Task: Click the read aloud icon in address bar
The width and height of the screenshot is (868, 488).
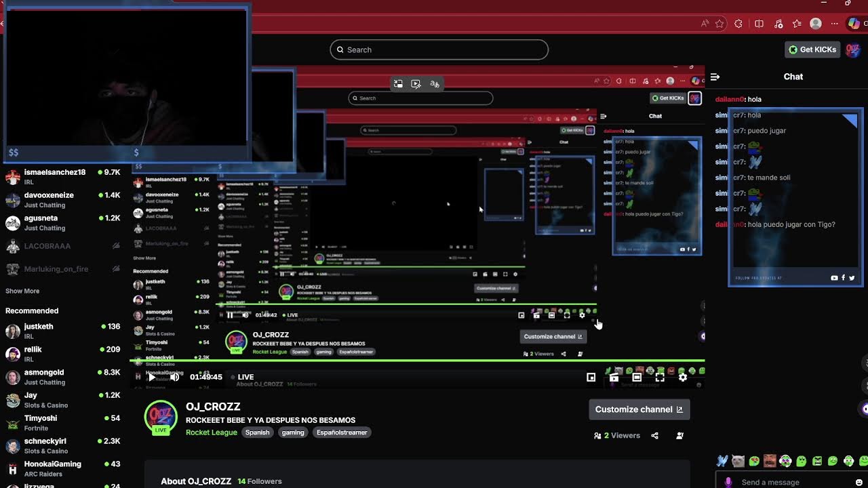Action: [x=705, y=24]
